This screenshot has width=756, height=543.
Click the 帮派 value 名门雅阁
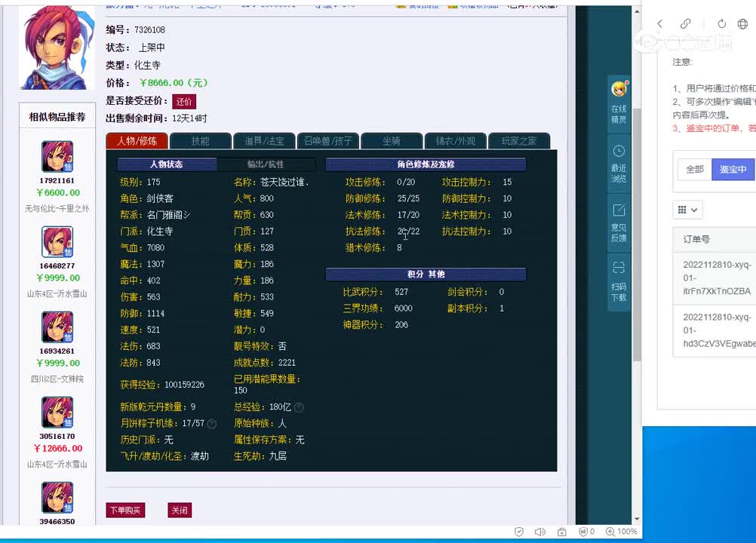(x=168, y=215)
